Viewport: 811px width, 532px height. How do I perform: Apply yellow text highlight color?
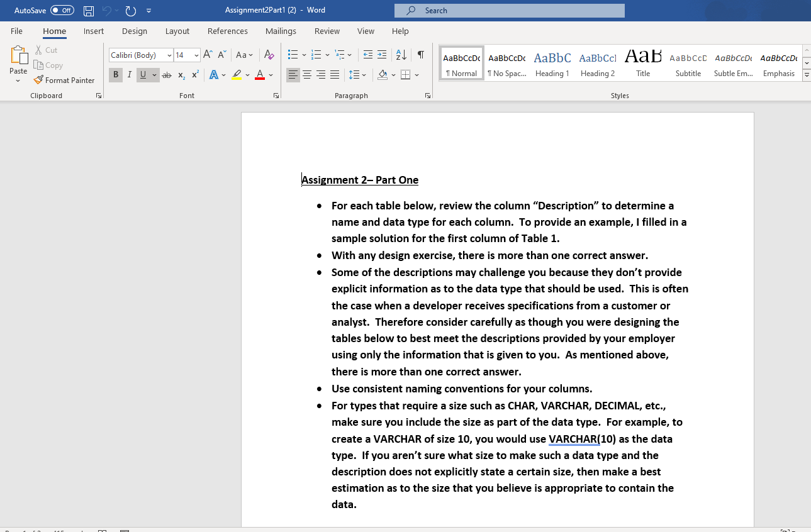tap(237, 75)
